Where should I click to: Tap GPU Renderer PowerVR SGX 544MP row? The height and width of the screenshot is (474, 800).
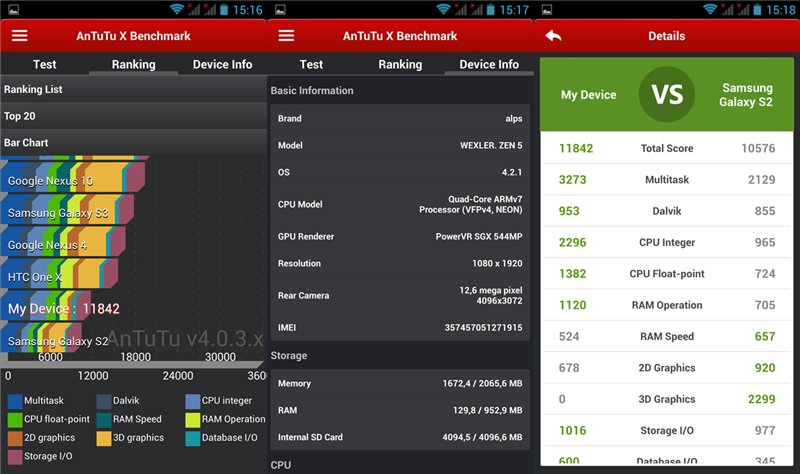click(x=400, y=237)
